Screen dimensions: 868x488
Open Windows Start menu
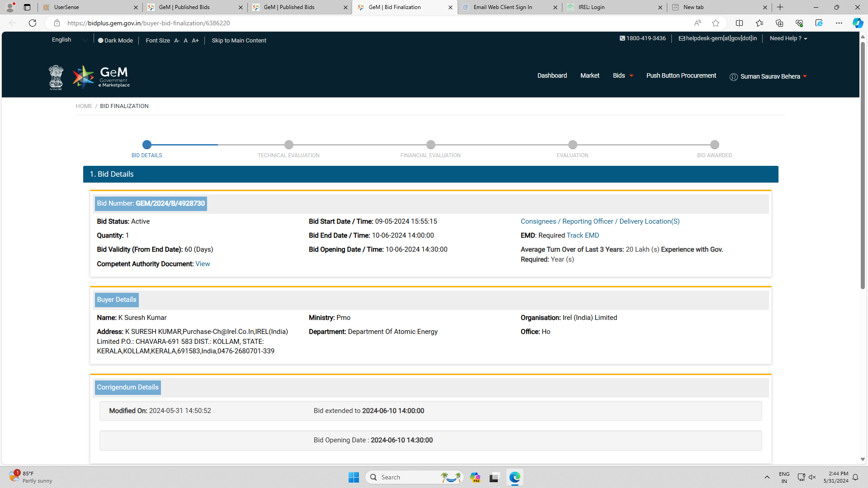354,477
